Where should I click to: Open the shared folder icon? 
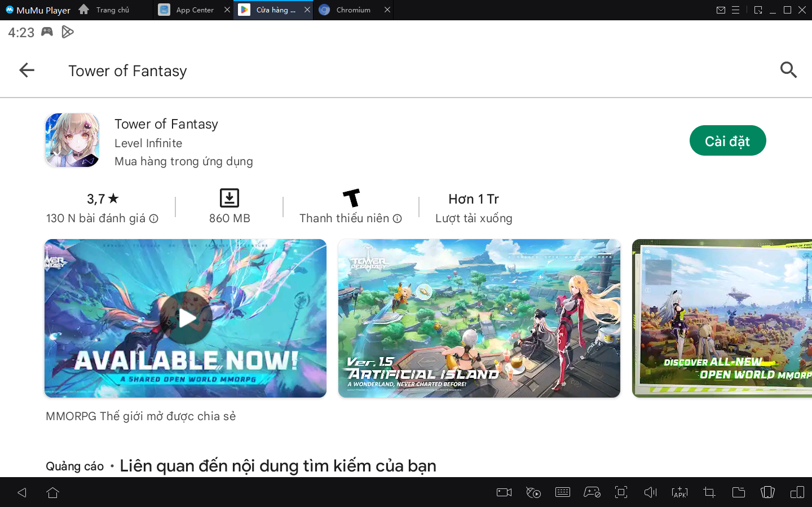click(738, 492)
